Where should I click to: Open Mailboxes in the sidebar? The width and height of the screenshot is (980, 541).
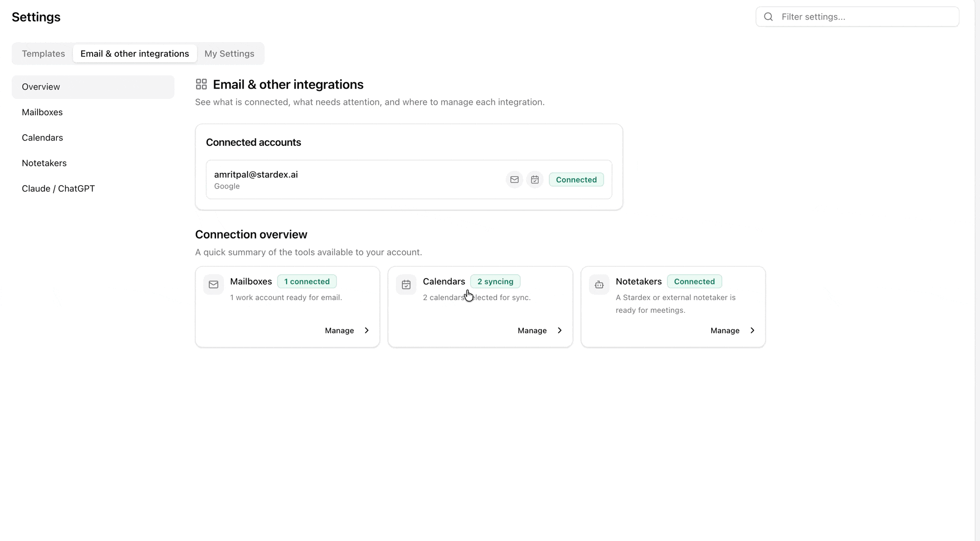tap(93, 112)
